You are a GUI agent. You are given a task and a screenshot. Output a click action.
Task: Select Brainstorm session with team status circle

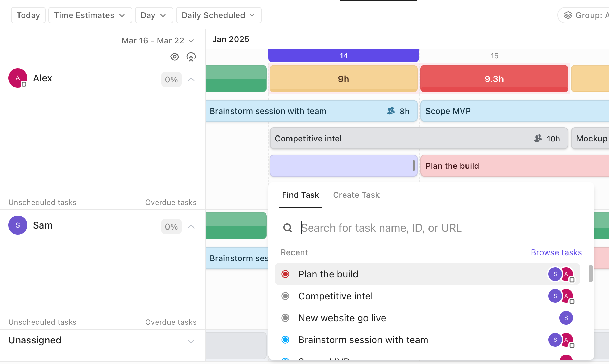point(285,340)
